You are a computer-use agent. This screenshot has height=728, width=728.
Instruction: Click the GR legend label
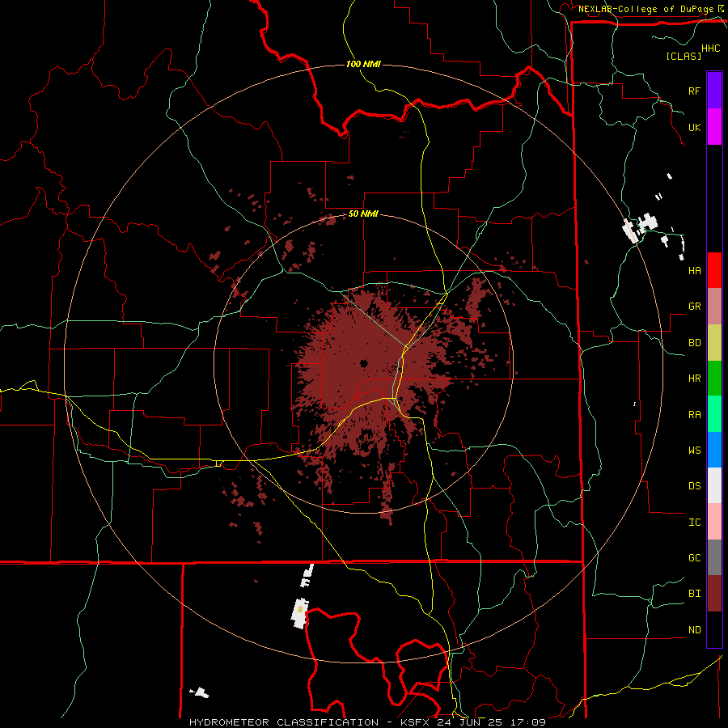[x=694, y=307]
